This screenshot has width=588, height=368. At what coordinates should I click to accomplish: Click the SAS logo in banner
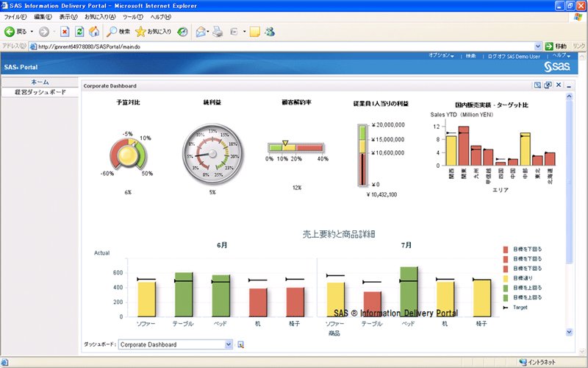point(557,66)
